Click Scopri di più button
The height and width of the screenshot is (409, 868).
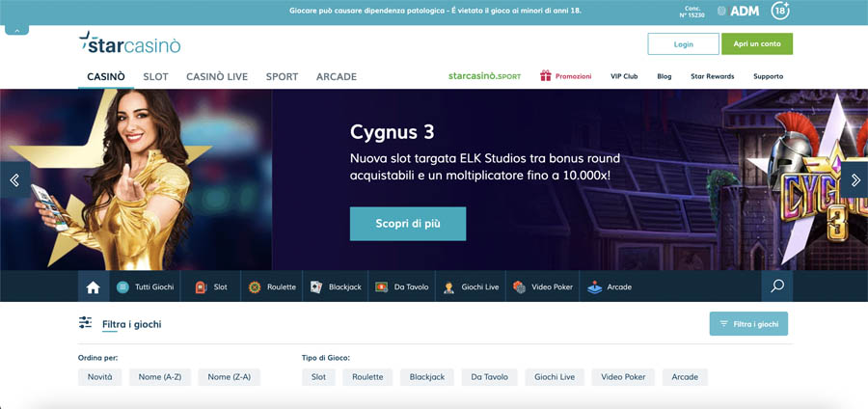pyautogui.click(x=408, y=224)
